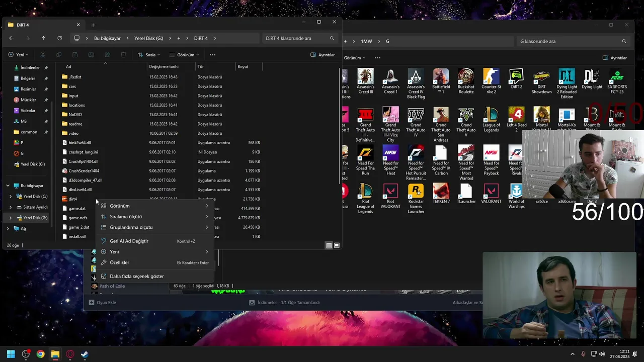Screen dimensions: 644x362
Task: Choose Daha fazla seçenek göster
Action: coord(154,276)
